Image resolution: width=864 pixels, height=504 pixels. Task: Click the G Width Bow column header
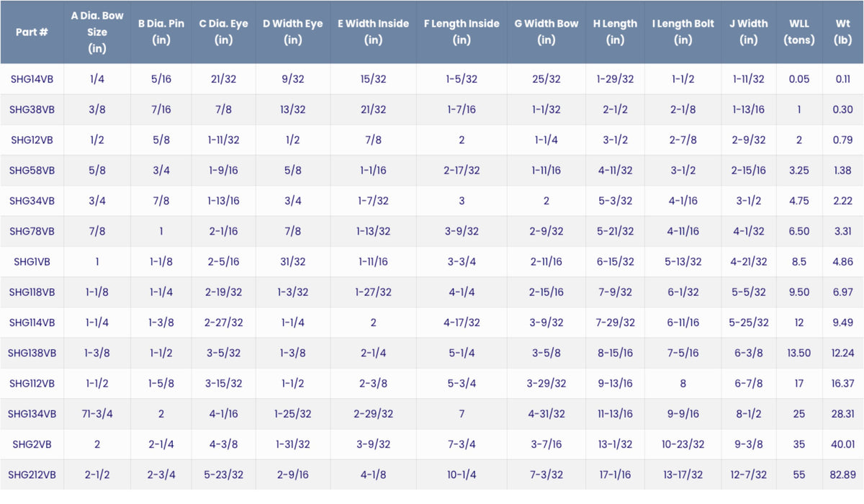546,32
